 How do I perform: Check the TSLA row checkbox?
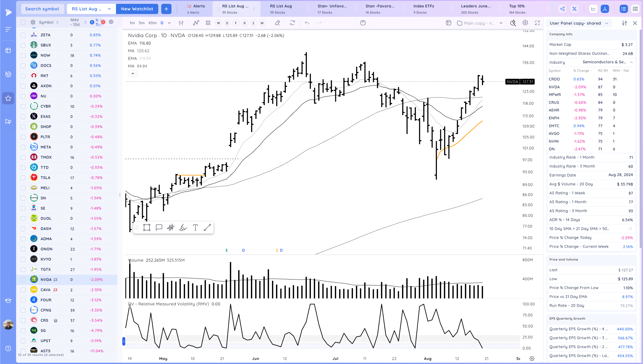(x=23, y=178)
